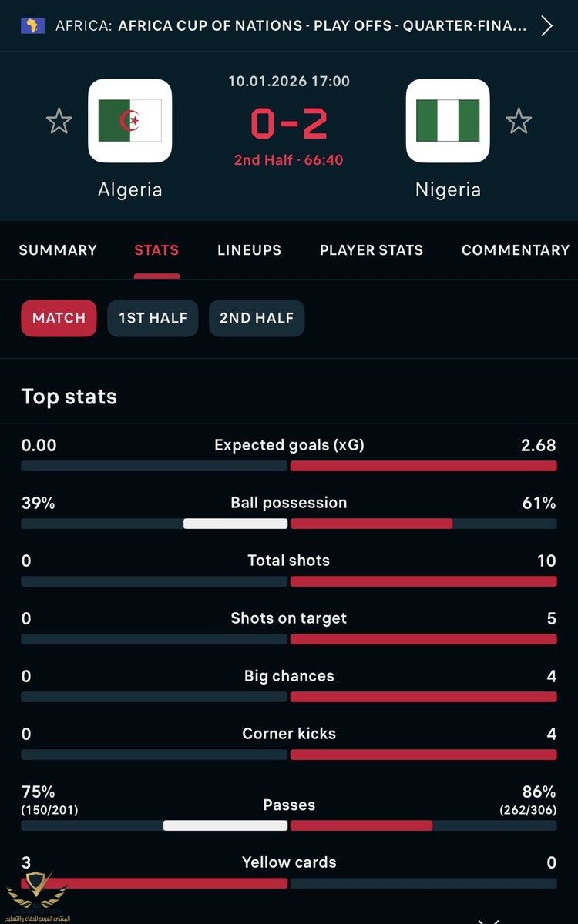Open the league page via right chevron
Image resolution: width=578 pixels, height=924 pixels.
tap(547, 25)
